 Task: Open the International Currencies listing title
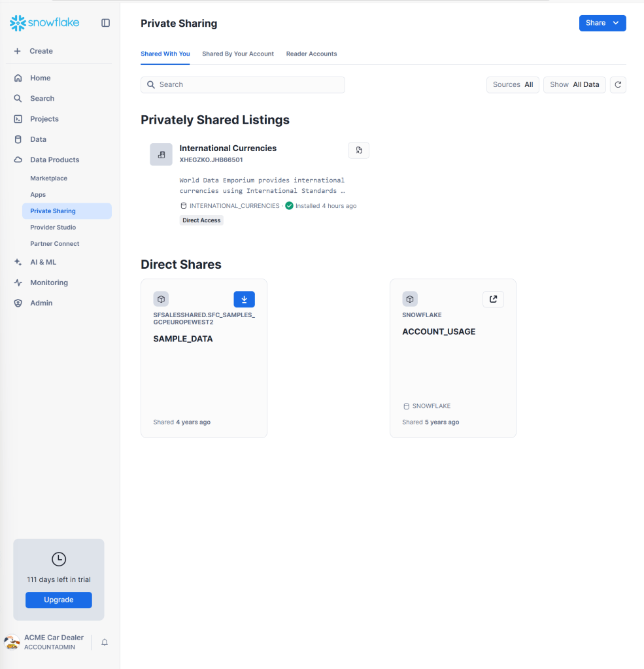pyautogui.click(x=228, y=148)
